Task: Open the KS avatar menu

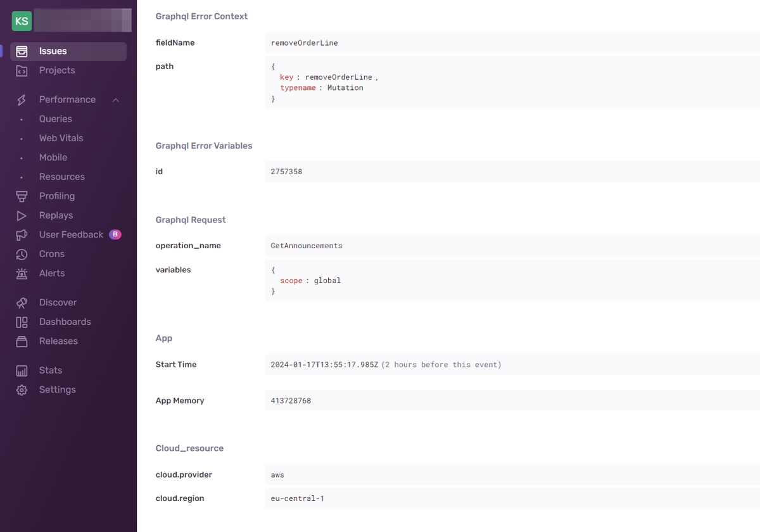Action: (21, 20)
